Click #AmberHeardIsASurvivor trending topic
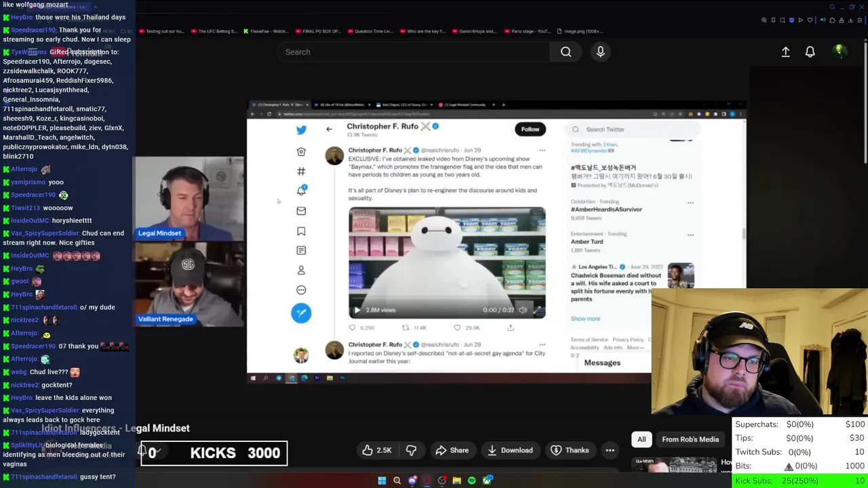Viewport: 868px width, 488px height. (x=606, y=209)
